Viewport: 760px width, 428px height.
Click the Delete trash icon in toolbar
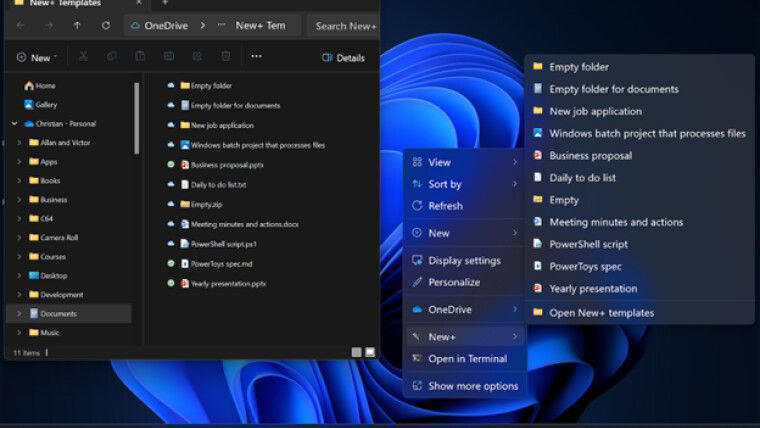tap(226, 57)
